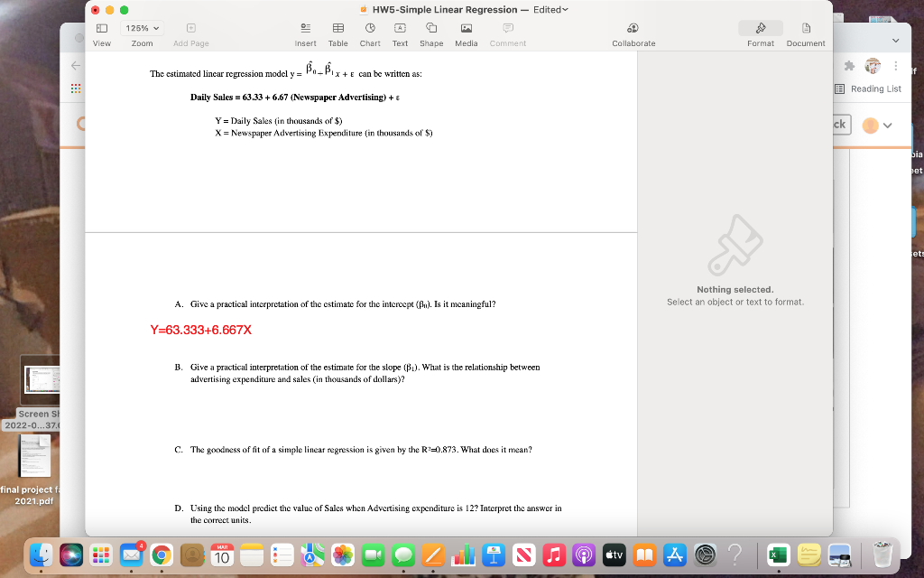Open the 125% zoom level dropdown
Viewport: 924px width, 578px height.
(142, 27)
